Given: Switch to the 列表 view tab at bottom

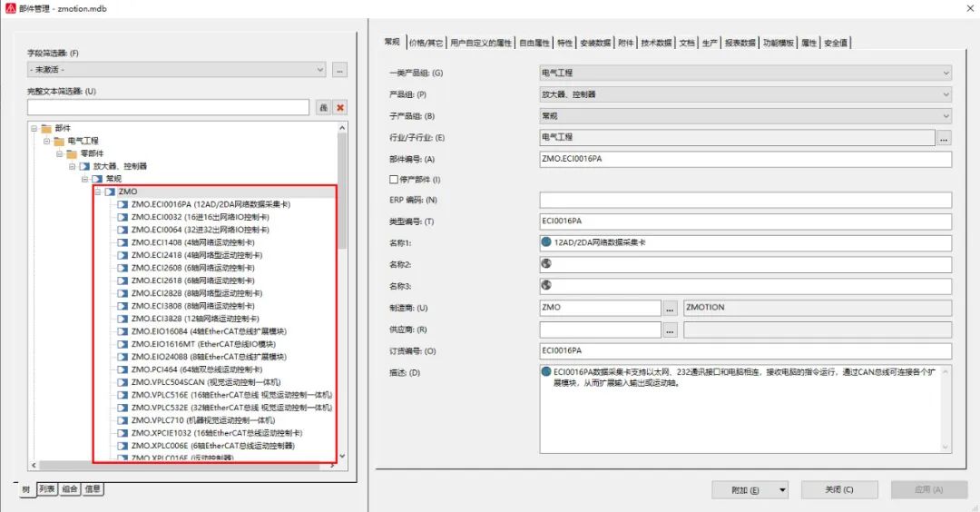Looking at the screenshot, I should tap(47, 489).
